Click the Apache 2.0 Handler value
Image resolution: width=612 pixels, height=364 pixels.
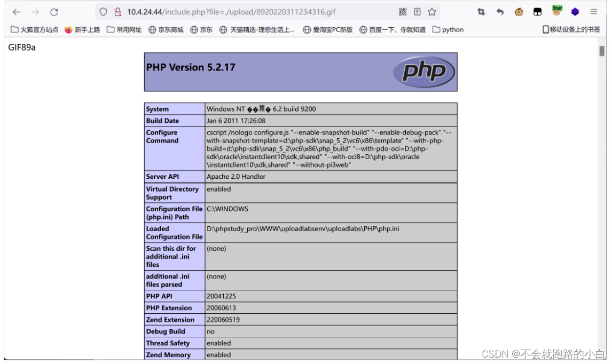tap(236, 177)
